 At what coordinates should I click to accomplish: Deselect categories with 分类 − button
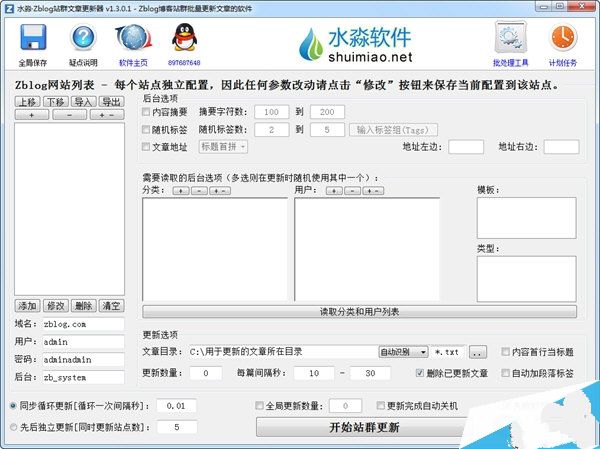199,190
